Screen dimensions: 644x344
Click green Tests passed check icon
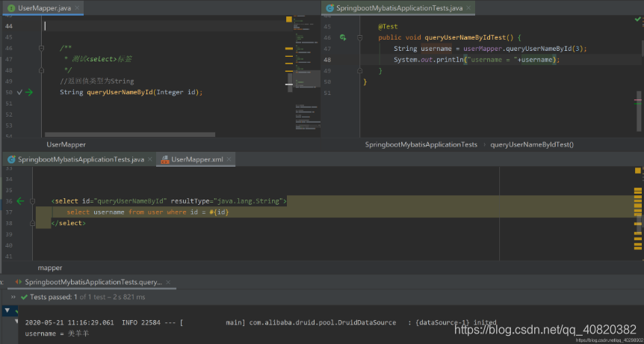25,297
